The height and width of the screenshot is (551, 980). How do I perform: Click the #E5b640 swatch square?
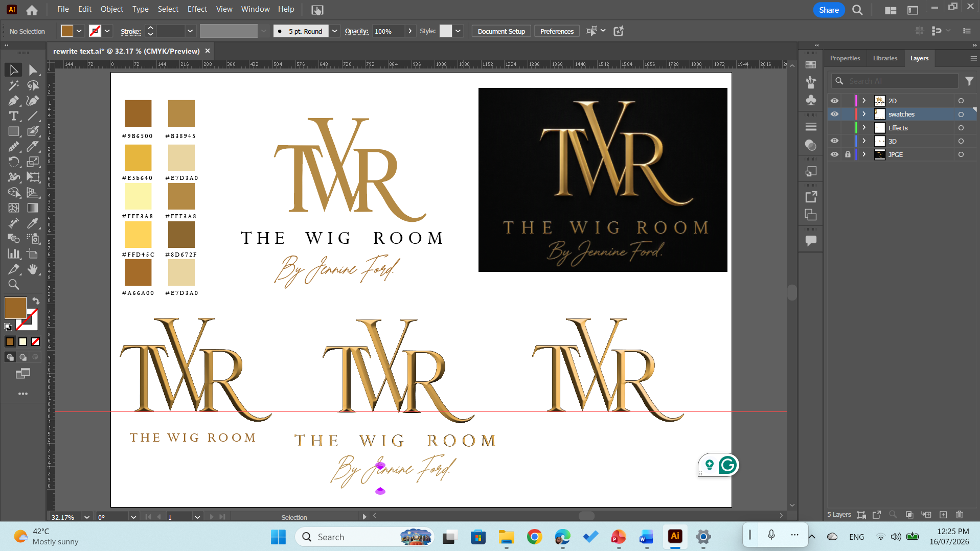(138, 157)
